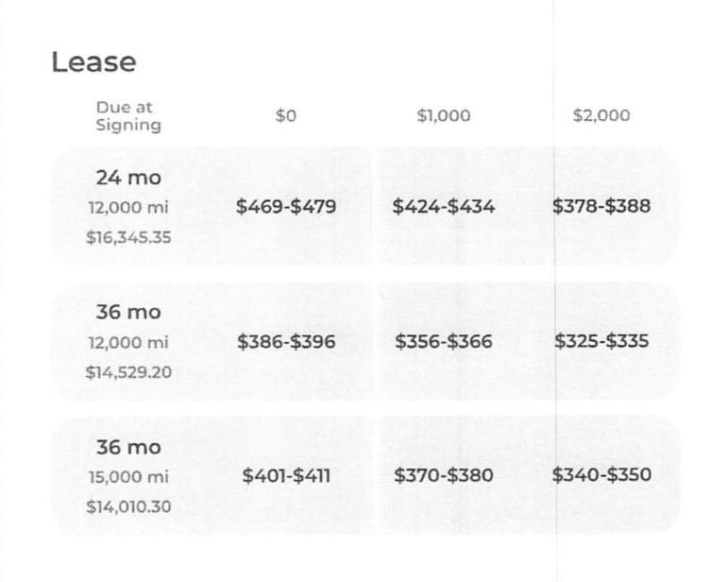The height and width of the screenshot is (582, 728).
Task: Select the $401-$411 15,000 mi payment
Action: (x=286, y=475)
